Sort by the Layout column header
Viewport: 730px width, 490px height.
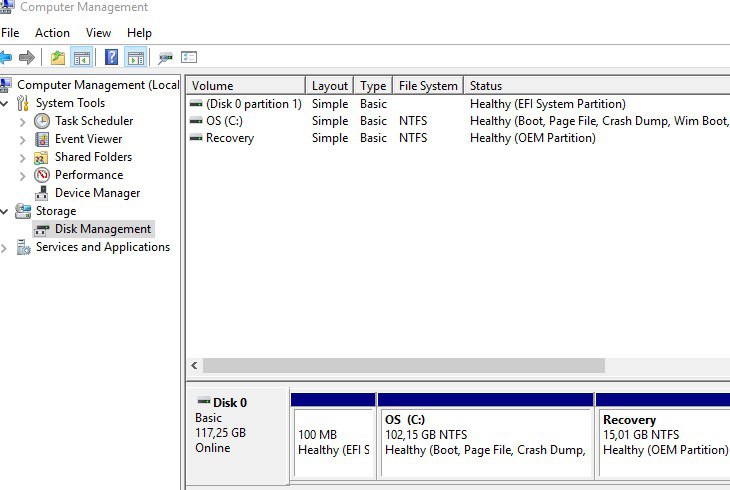(x=330, y=86)
